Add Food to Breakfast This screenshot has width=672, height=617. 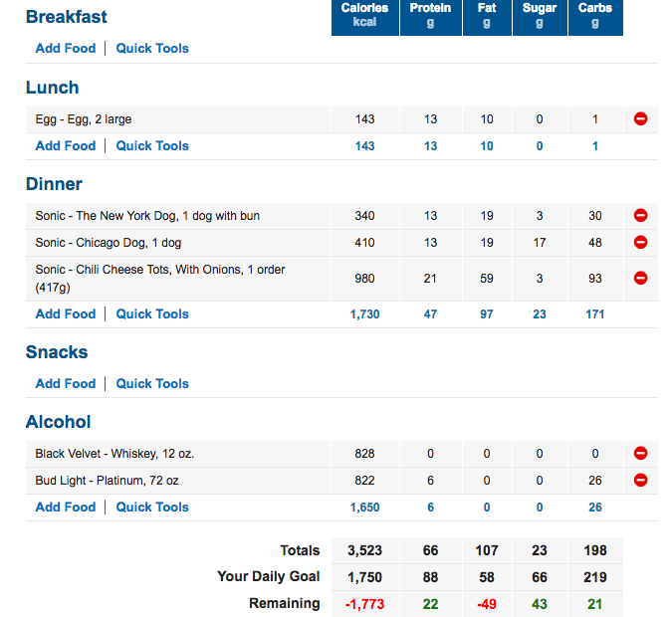click(x=66, y=48)
